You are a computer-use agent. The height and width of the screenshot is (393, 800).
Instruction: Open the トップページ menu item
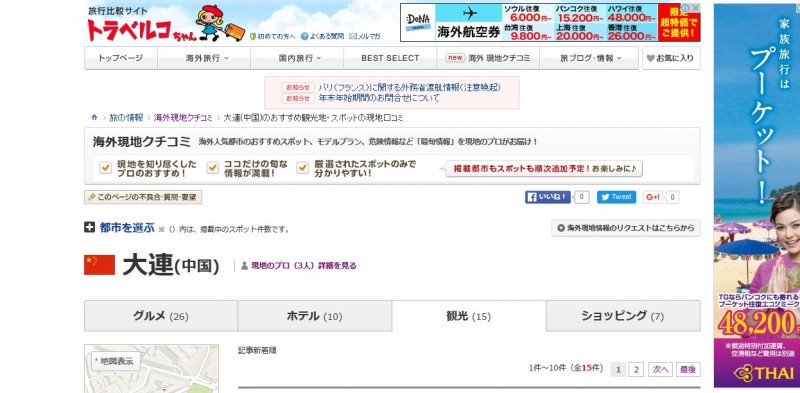coord(121,58)
